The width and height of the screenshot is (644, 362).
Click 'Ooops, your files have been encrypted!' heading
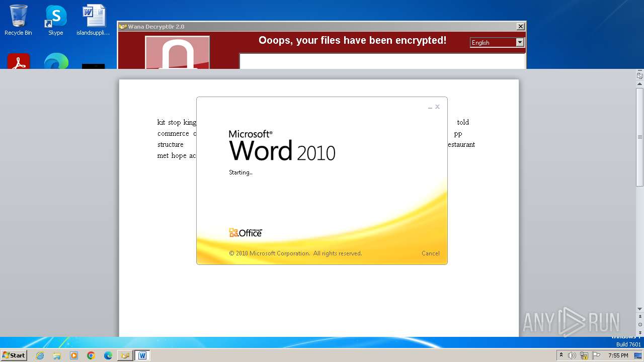click(x=352, y=41)
